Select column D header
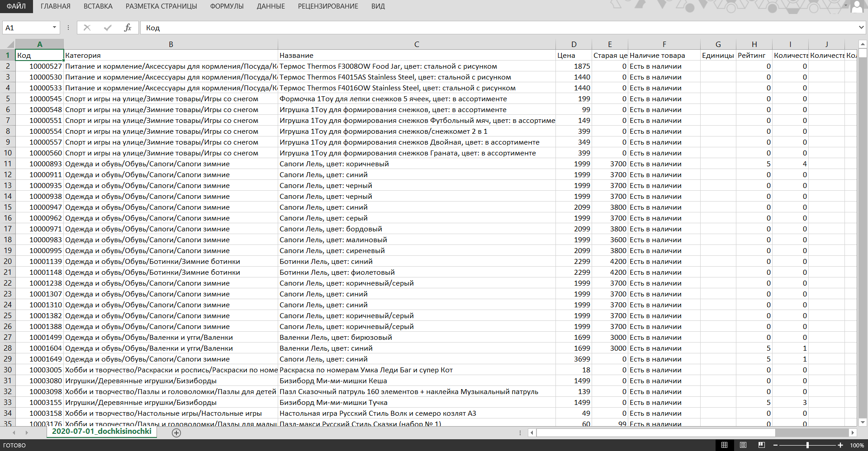 574,44
